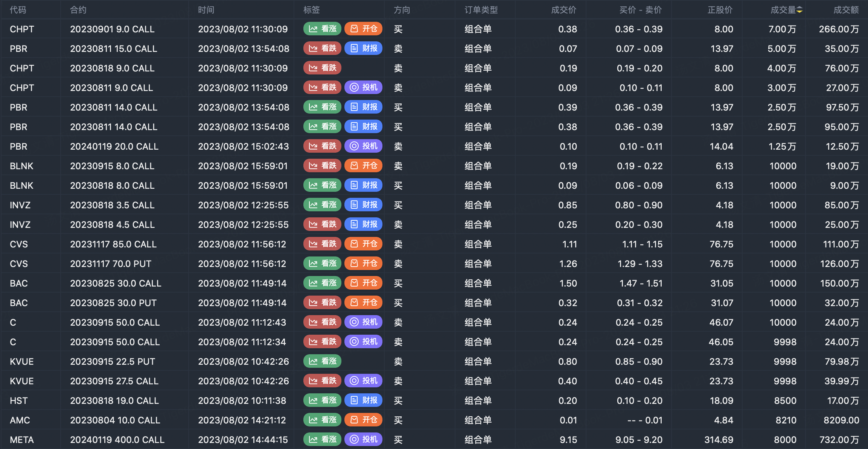Sort by the 时间 column header

click(206, 10)
